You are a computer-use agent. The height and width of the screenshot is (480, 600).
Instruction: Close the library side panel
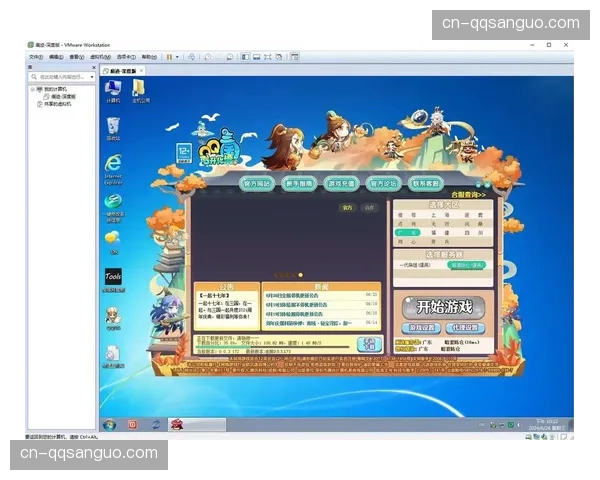(x=94, y=67)
